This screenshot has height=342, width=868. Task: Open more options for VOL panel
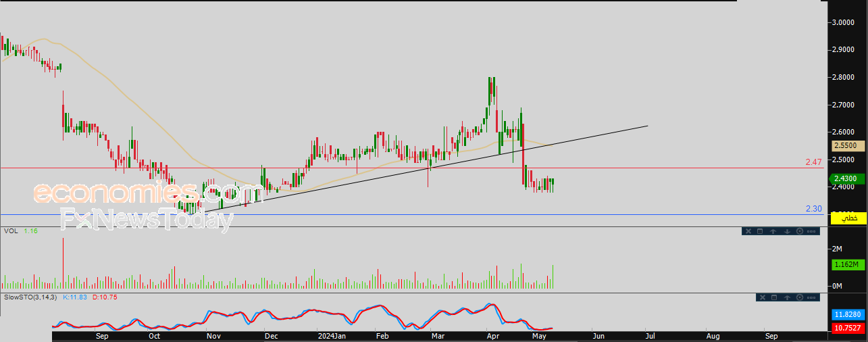pos(811,231)
